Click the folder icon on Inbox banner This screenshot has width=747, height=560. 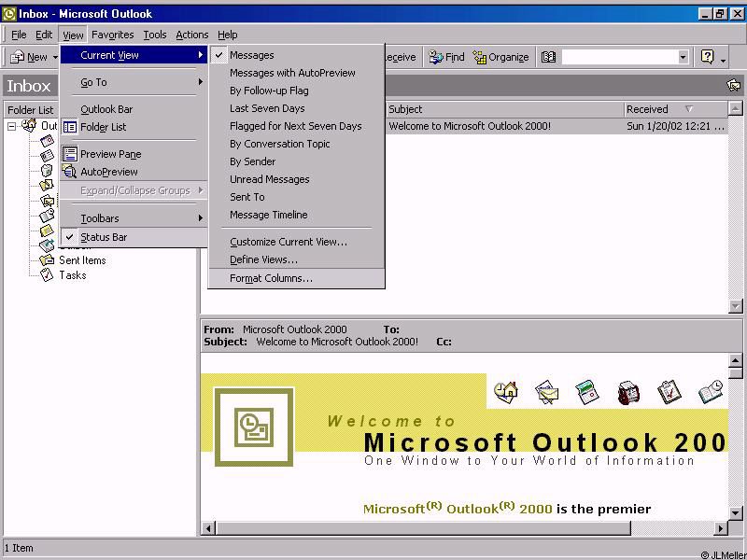[x=734, y=85]
